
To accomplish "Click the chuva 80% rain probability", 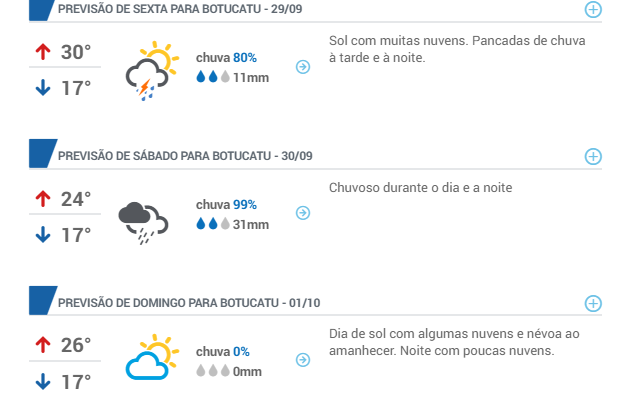I will point(226,58).
